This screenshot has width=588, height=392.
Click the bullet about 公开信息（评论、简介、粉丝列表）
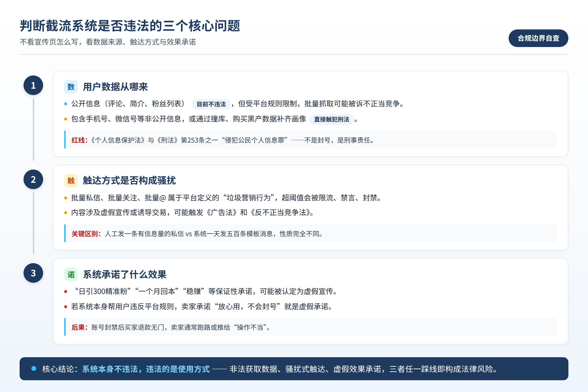pos(234,104)
